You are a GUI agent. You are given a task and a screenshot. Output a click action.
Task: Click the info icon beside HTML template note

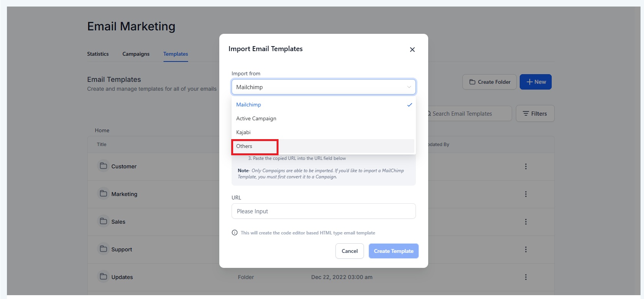[x=235, y=233]
